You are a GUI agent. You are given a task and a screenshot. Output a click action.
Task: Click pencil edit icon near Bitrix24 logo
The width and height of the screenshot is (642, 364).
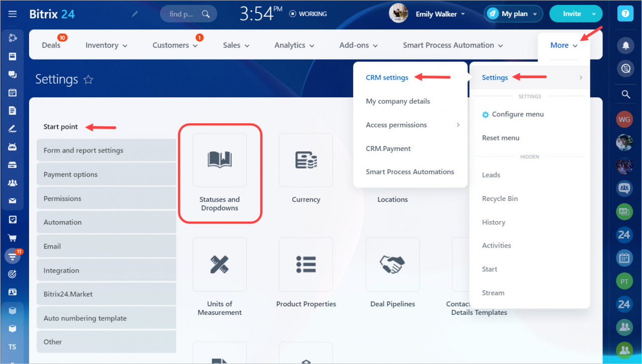134,14
